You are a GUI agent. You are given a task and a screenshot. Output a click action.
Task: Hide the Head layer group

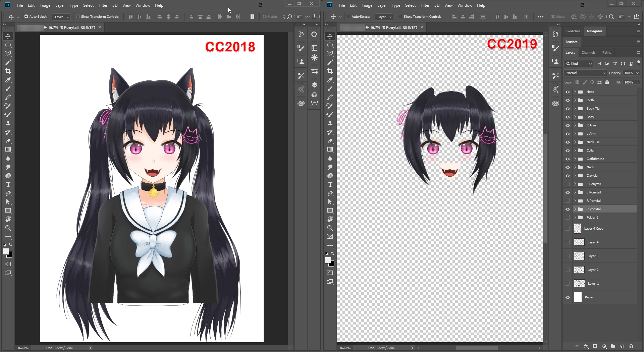(x=568, y=92)
